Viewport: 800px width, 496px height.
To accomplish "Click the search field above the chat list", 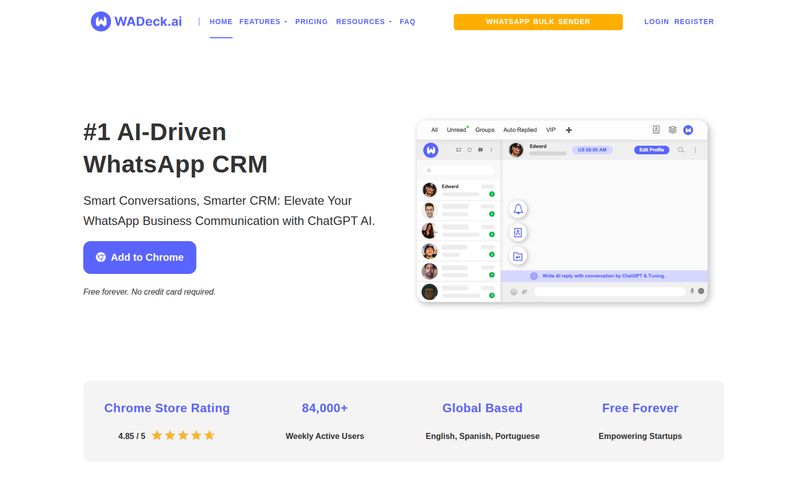I will (x=459, y=170).
